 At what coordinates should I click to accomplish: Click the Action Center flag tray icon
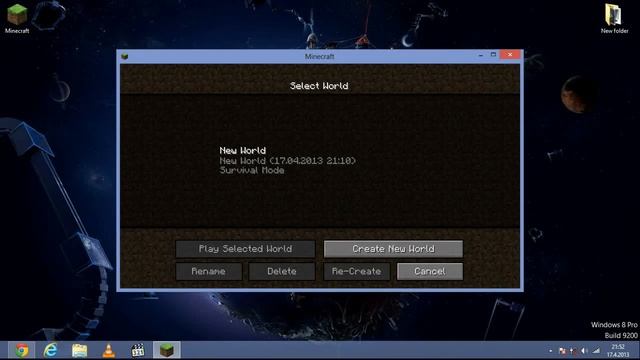[x=562, y=351]
